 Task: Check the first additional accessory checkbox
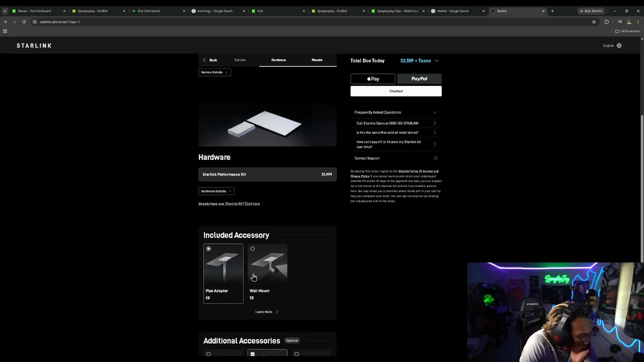[208, 354]
